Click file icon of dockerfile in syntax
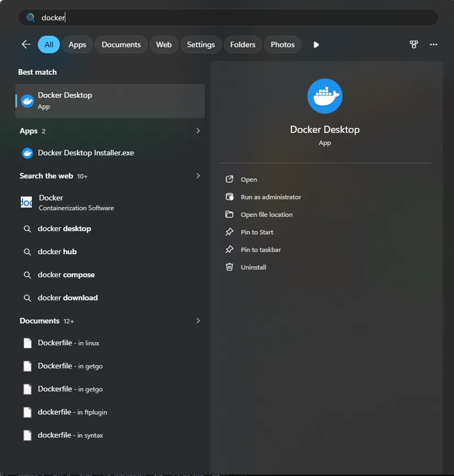Screen dimensions: 454x476 pos(27,435)
